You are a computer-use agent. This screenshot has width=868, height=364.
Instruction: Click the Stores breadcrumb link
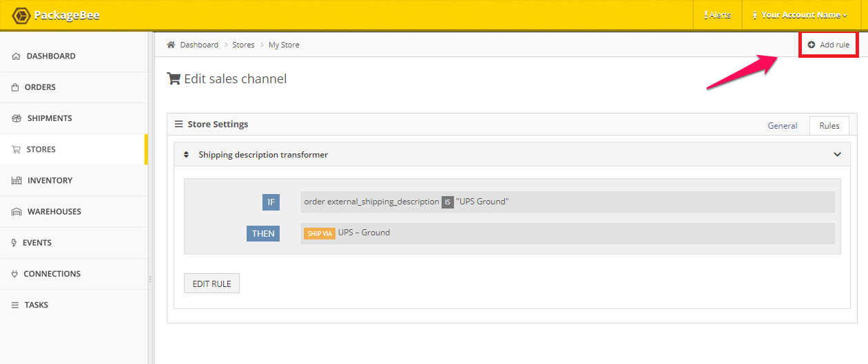(x=243, y=45)
